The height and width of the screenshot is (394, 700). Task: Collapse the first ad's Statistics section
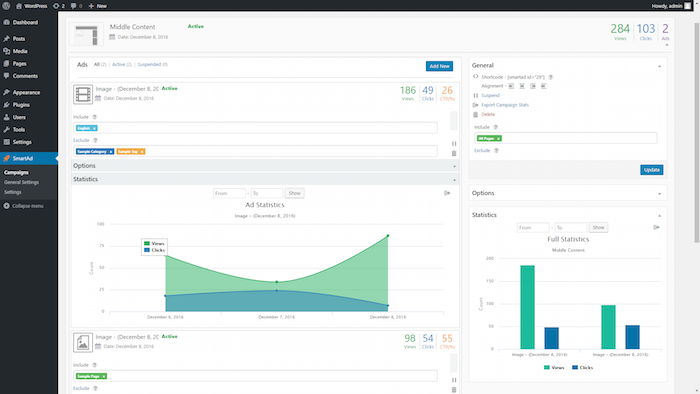(265, 179)
